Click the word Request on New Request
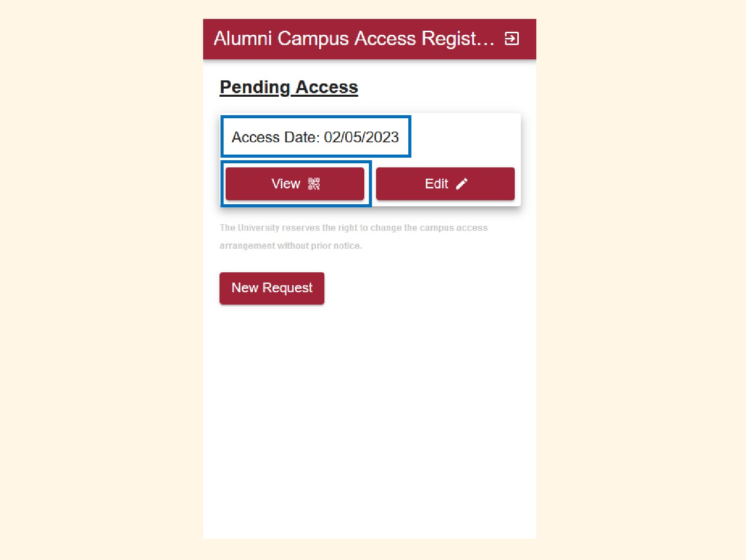This screenshot has height=560, width=746. tap(287, 288)
